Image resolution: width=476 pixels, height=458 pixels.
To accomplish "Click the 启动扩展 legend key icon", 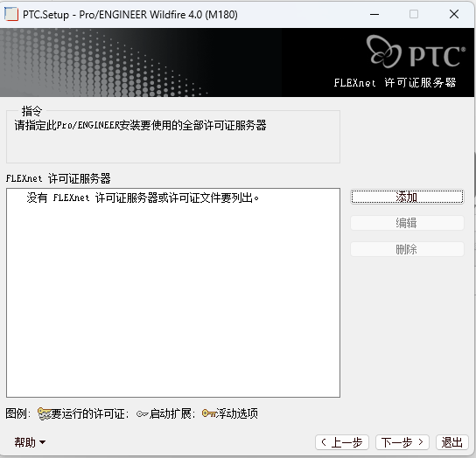I will coord(142,414).
